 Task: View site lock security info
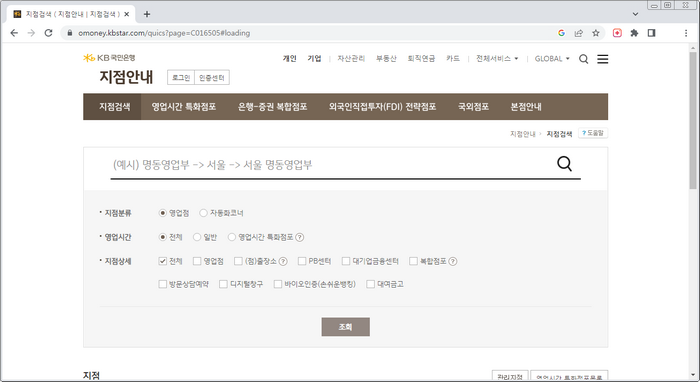70,33
